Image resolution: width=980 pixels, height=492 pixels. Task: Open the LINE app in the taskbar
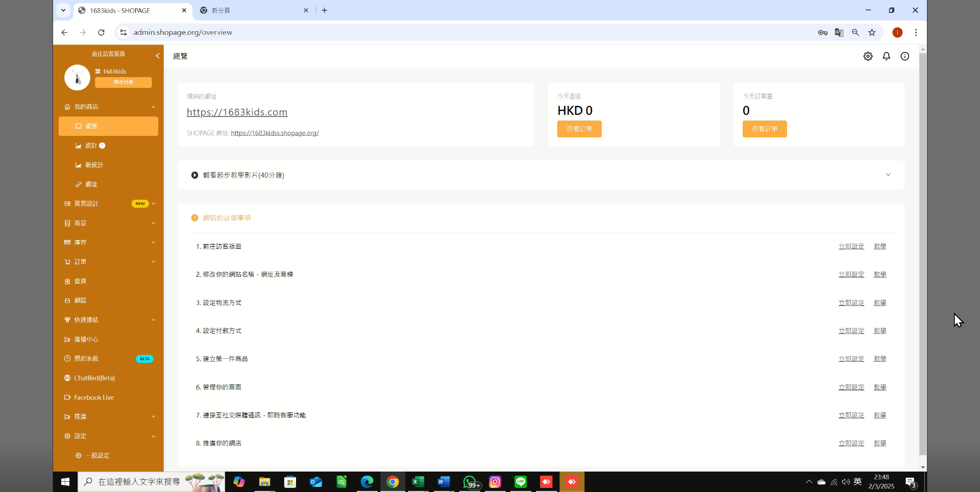pyautogui.click(x=521, y=482)
